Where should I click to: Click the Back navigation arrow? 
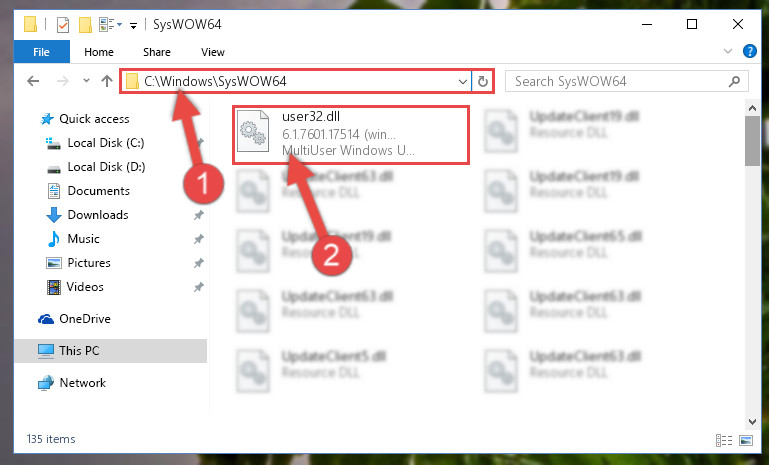click(33, 81)
